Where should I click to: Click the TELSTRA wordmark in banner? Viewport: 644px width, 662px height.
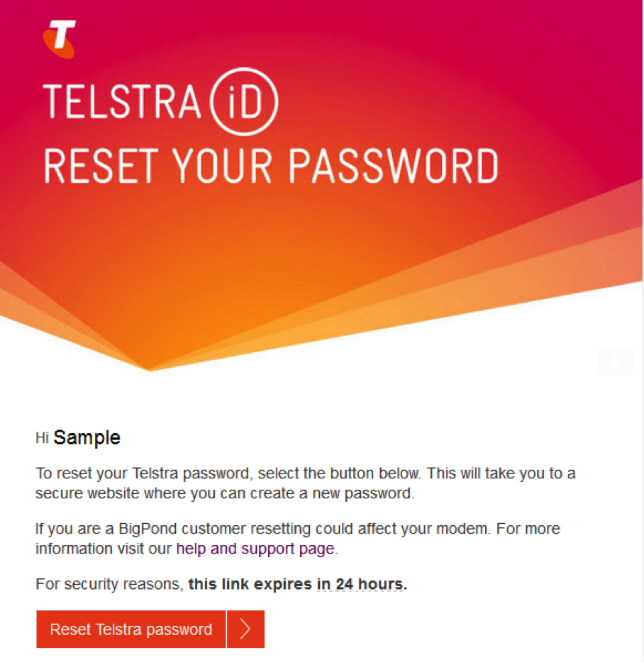122,102
